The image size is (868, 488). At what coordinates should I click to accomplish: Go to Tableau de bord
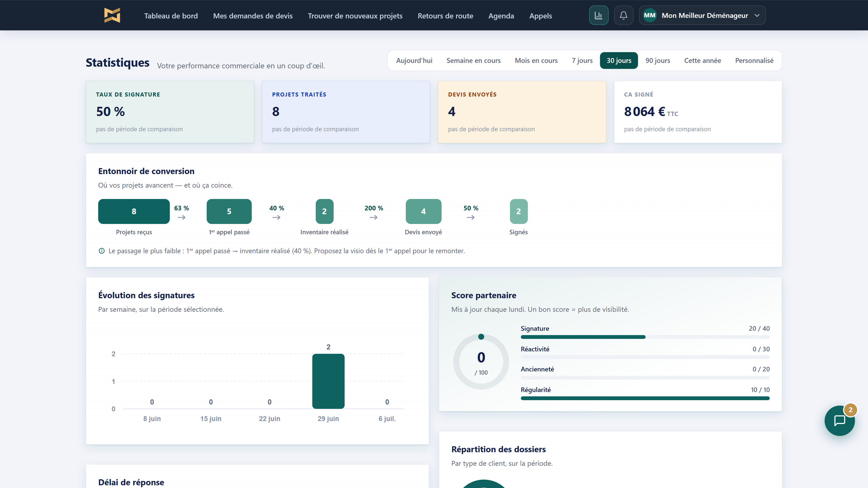pyautogui.click(x=171, y=16)
